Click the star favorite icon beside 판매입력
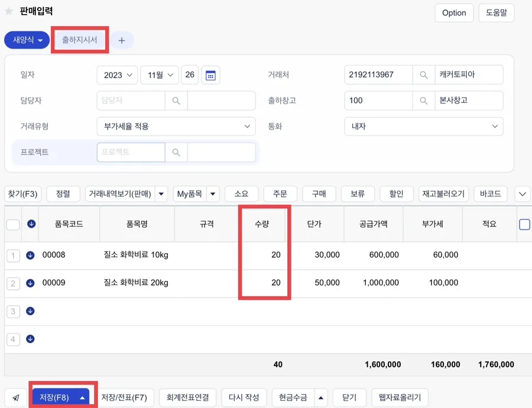This screenshot has height=408, width=532. coord(9,11)
